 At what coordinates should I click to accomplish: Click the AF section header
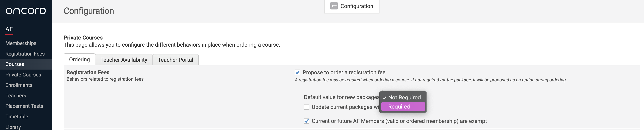pos(9,29)
